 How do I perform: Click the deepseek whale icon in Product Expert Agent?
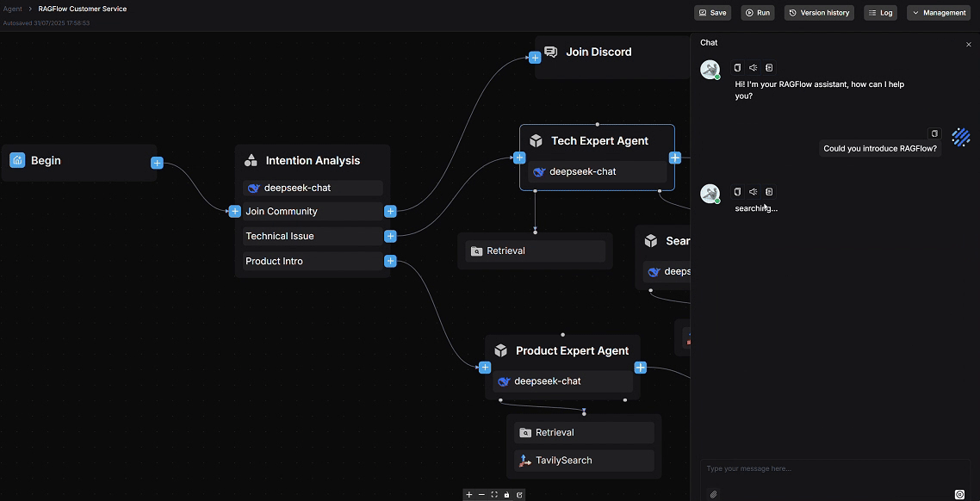(504, 381)
